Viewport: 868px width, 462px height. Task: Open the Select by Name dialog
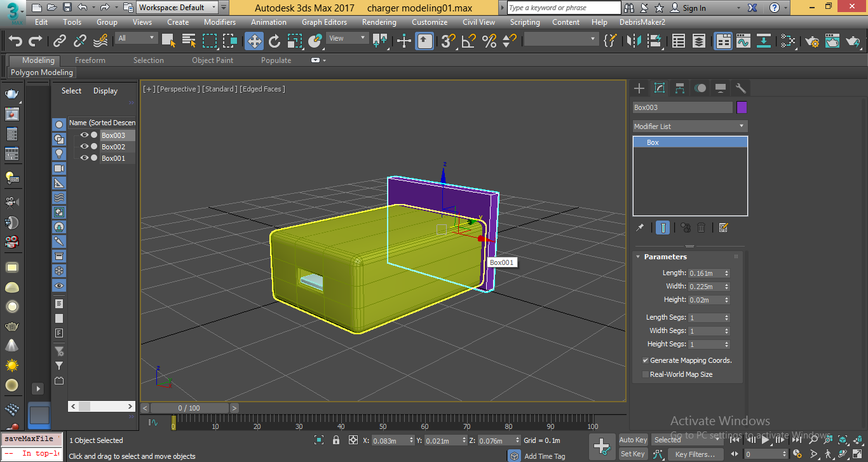click(189, 41)
